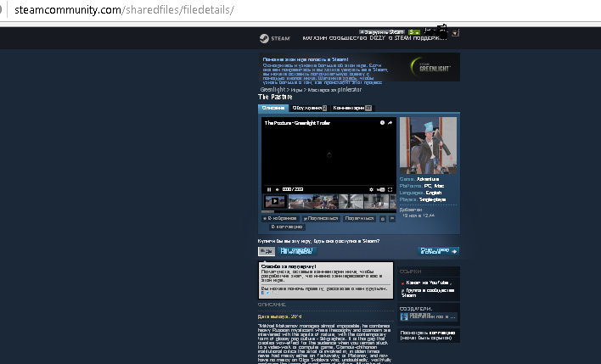Share to Twitter from thank-you box
The image size is (601, 364).
click(267, 293)
